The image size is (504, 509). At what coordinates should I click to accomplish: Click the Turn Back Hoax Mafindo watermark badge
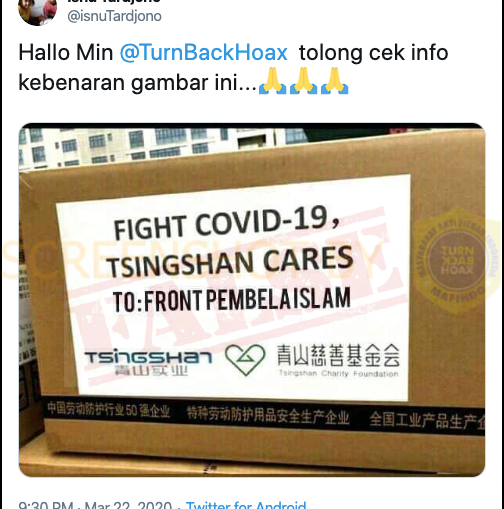(x=457, y=261)
